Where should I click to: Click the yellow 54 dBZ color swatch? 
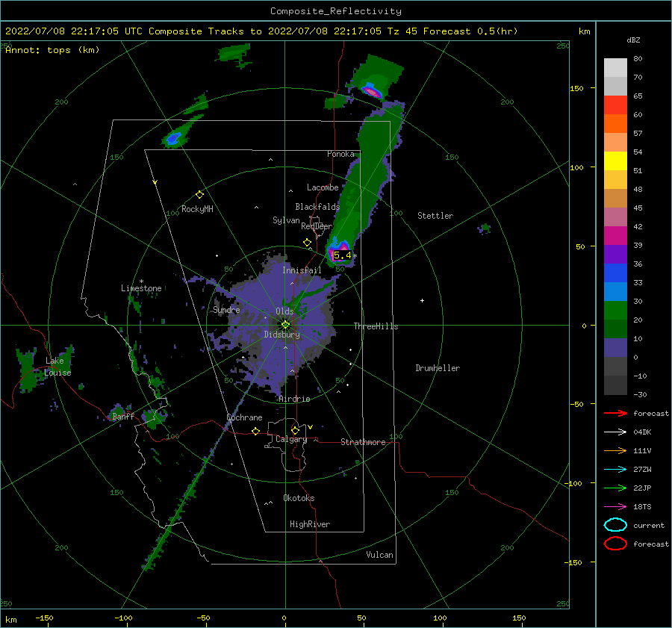coord(615,161)
